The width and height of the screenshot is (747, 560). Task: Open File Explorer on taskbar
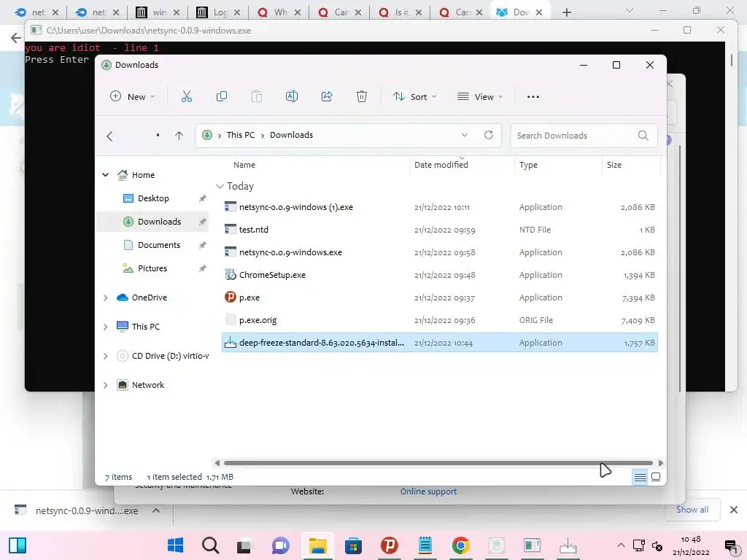coord(317,545)
